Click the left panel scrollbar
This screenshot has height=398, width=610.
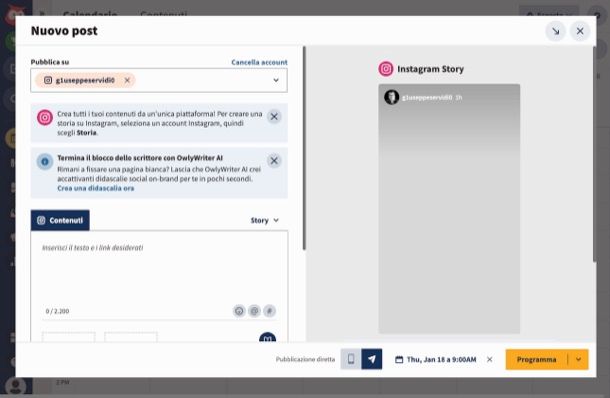[x=304, y=148]
